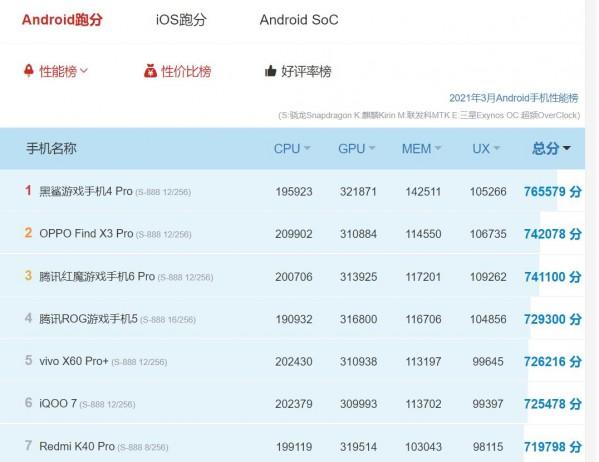Click MEM score 142511
The height and width of the screenshot is (462, 599).
coord(423,191)
